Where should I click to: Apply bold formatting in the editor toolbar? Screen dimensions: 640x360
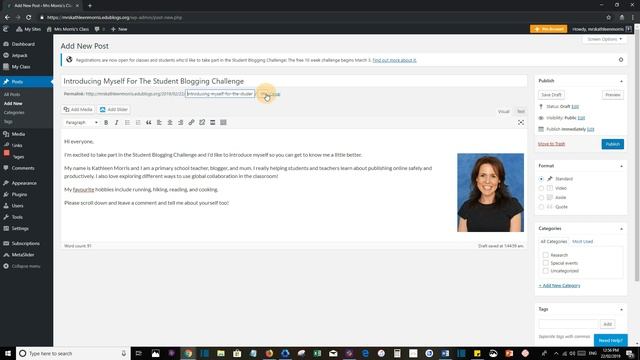coord(106,122)
